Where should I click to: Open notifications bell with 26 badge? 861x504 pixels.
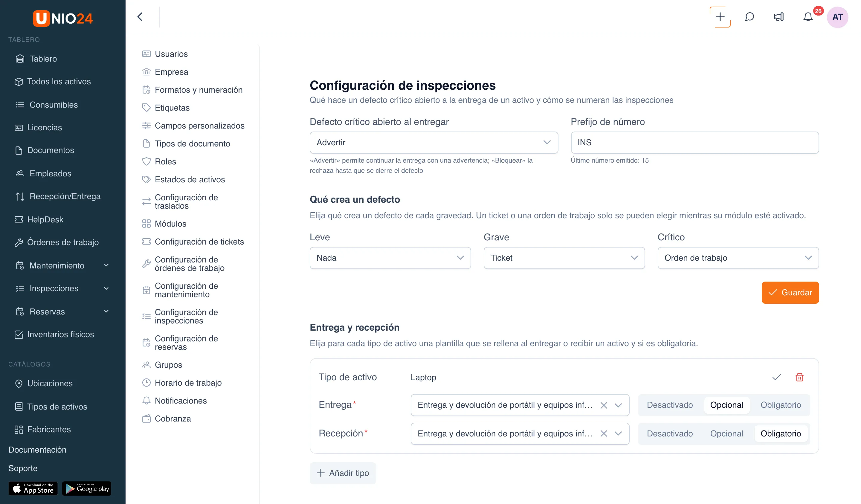[x=808, y=17]
